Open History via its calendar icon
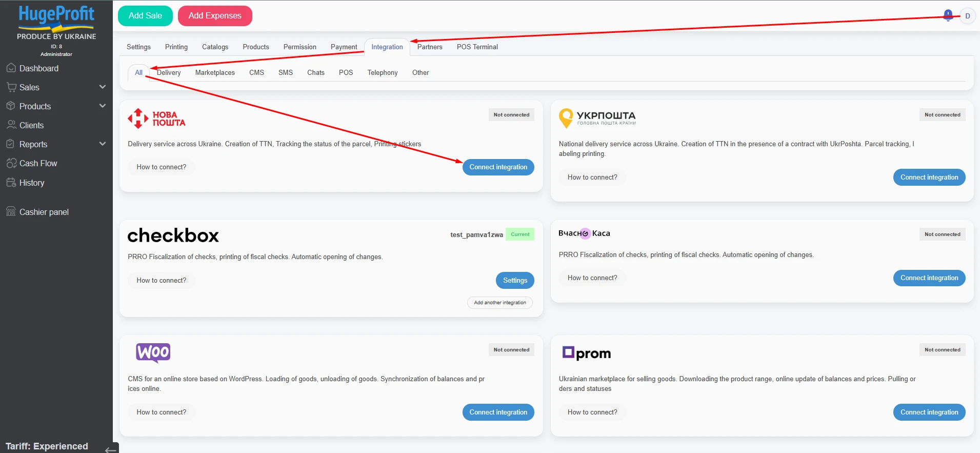980x453 pixels. (11, 183)
